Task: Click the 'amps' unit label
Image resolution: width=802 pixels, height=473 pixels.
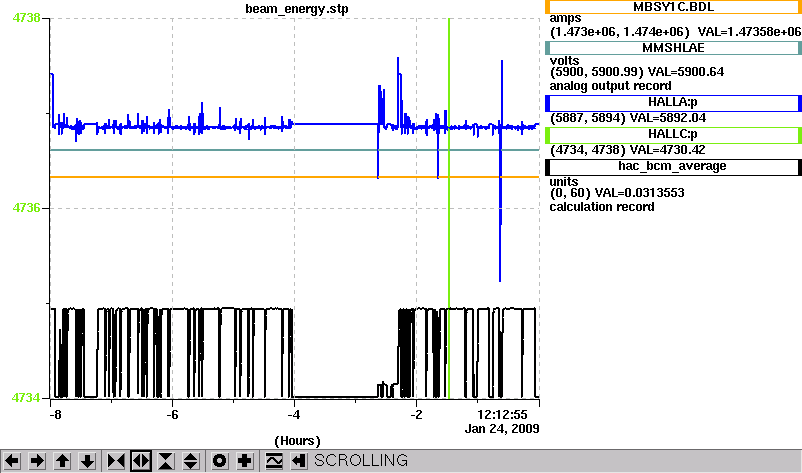Action: pos(565,19)
